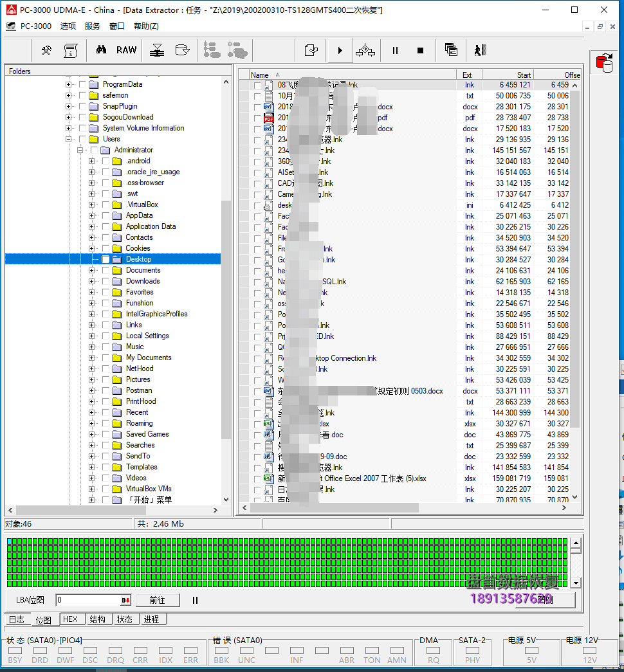Check the Documents folder checkbox
624x672 pixels.
coord(106,270)
